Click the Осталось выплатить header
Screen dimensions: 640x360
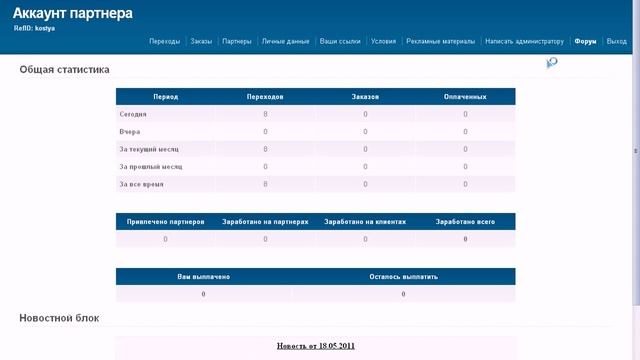pyautogui.click(x=403, y=277)
